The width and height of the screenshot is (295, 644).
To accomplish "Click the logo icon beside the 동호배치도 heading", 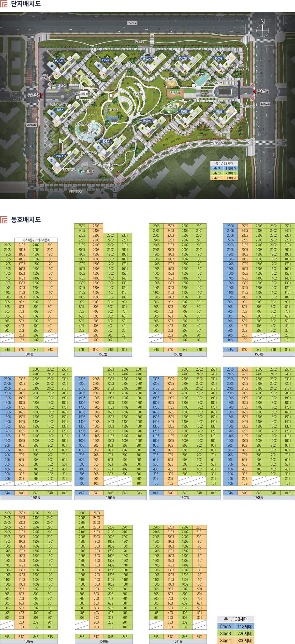I will click(3, 219).
